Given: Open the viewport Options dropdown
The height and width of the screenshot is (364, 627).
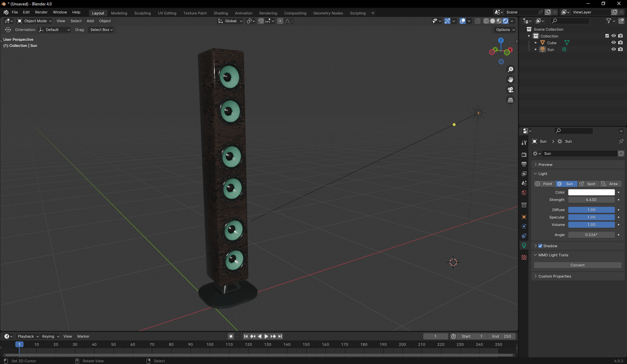Looking at the screenshot, I should tap(505, 30).
